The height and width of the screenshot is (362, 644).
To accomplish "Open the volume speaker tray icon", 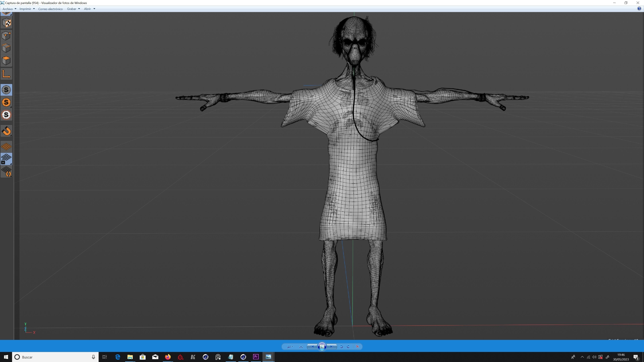I will [594, 357].
